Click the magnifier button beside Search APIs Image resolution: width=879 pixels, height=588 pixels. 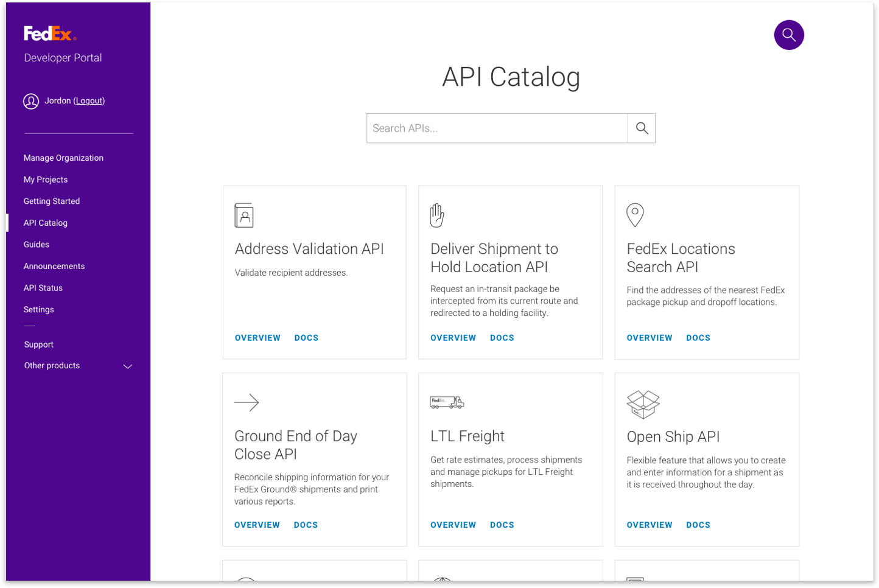tap(642, 128)
